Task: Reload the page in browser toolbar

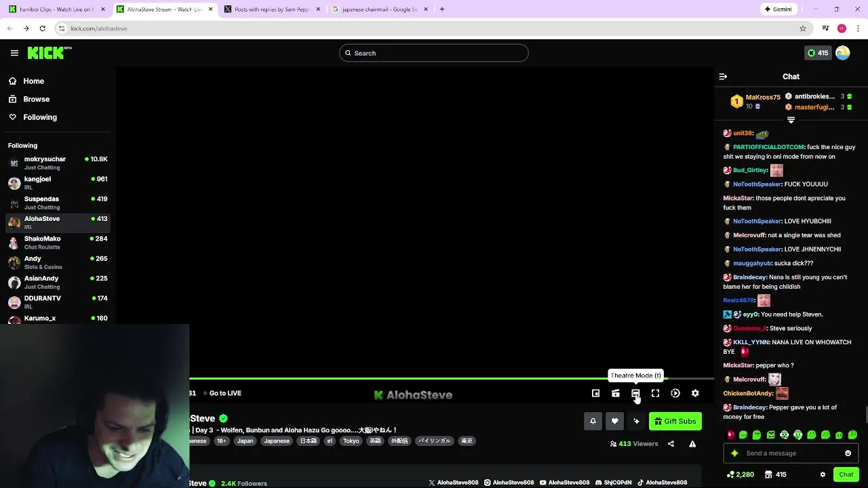Action: (x=42, y=28)
